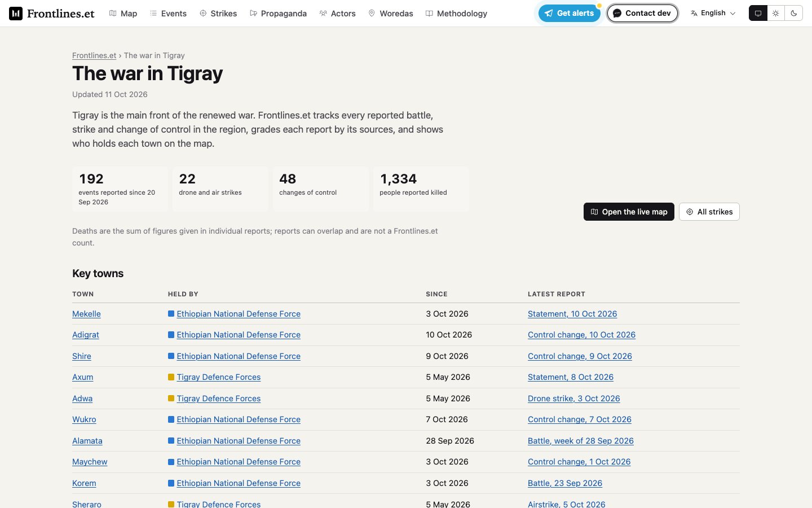Open the Actors page

click(337, 14)
